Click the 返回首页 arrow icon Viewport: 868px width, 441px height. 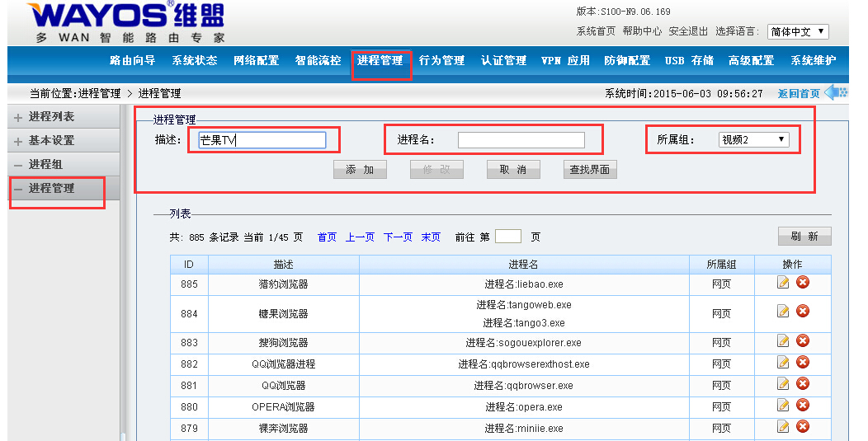[x=835, y=92]
